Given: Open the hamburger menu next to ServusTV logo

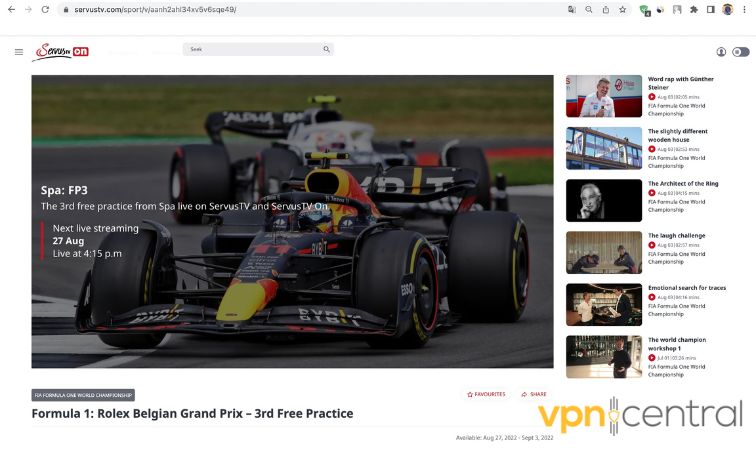Looking at the screenshot, I should (x=19, y=52).
